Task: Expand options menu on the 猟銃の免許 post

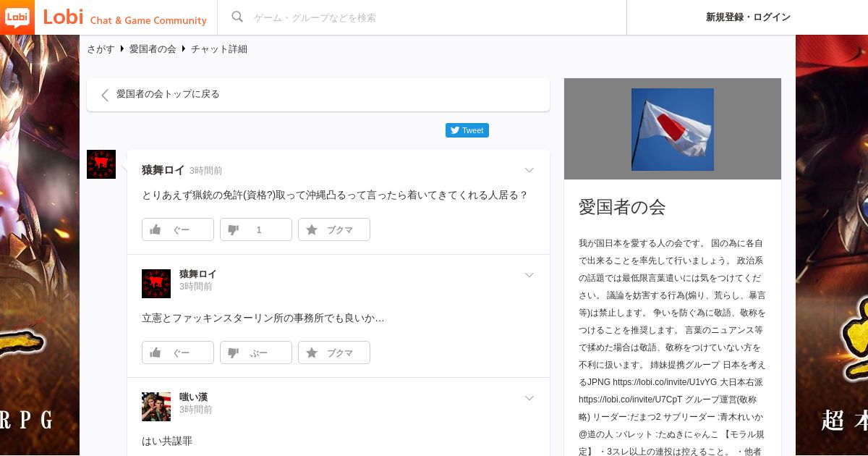Action: (x=529, y=170)
